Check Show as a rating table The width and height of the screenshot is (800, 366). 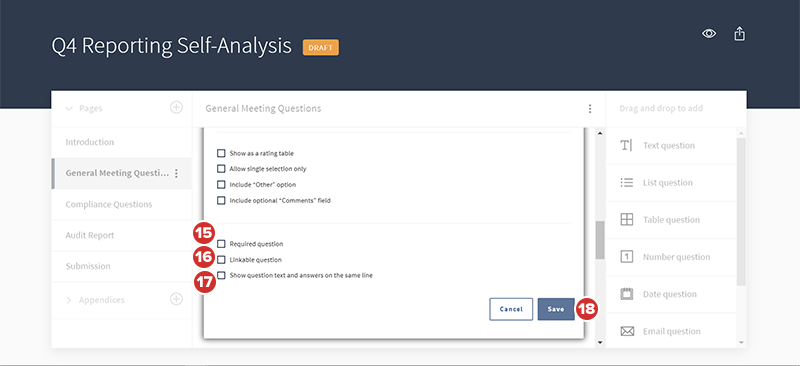[x=221, y=153]
